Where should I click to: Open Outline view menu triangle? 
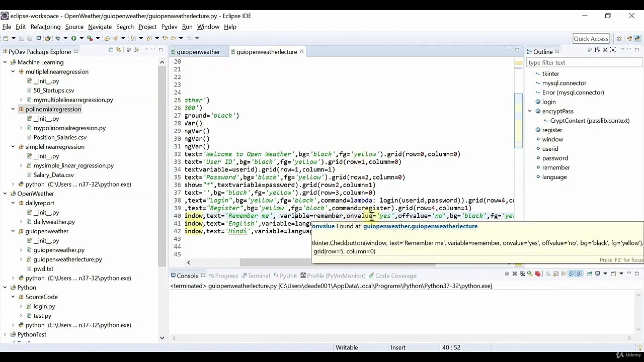[622, 49]
